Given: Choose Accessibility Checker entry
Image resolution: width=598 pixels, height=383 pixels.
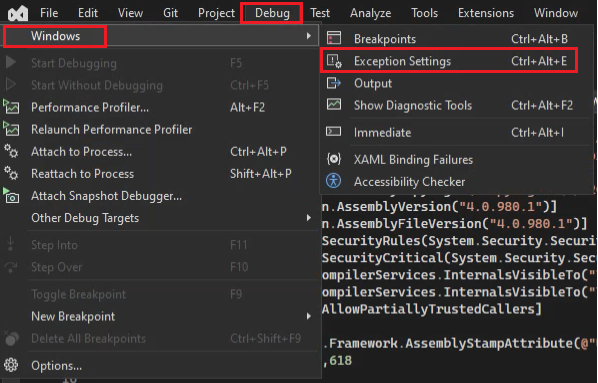Looking at the screenshot, I should click(x=456, y=182).
